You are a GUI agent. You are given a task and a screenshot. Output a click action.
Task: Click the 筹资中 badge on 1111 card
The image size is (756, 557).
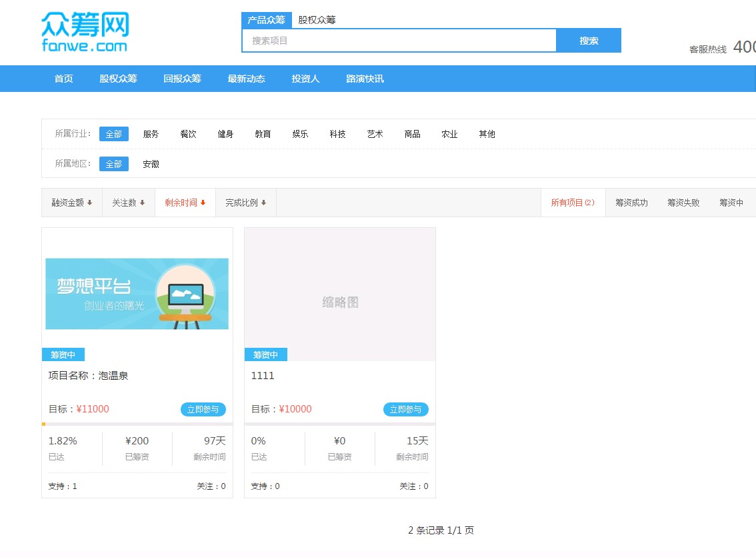pyautogui.click(x=265, y=354)
